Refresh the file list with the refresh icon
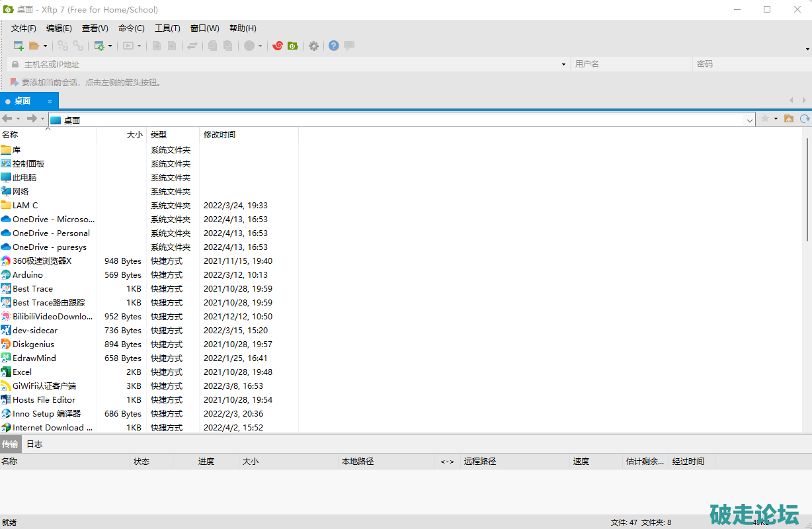This screenshot has height=529, width=812. (804, 119)
